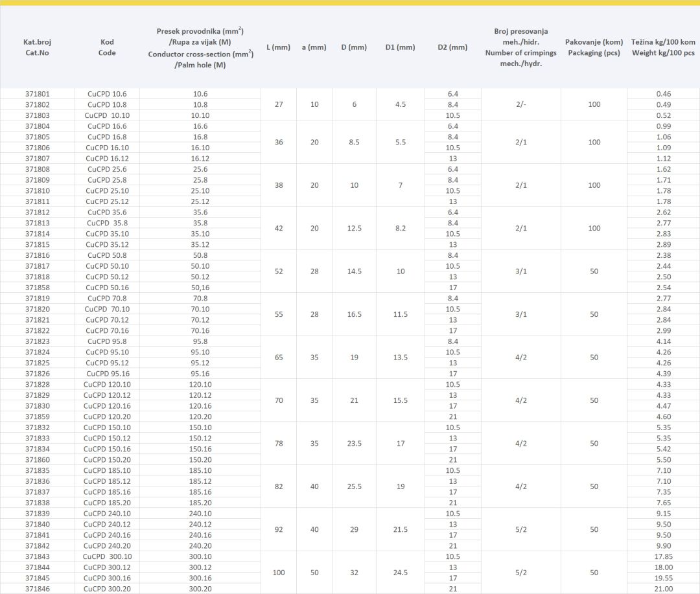The height and width of the screenshot is (594, 700).
Task: Click the D value 23.5 cell
Action: tap(354, 444)
